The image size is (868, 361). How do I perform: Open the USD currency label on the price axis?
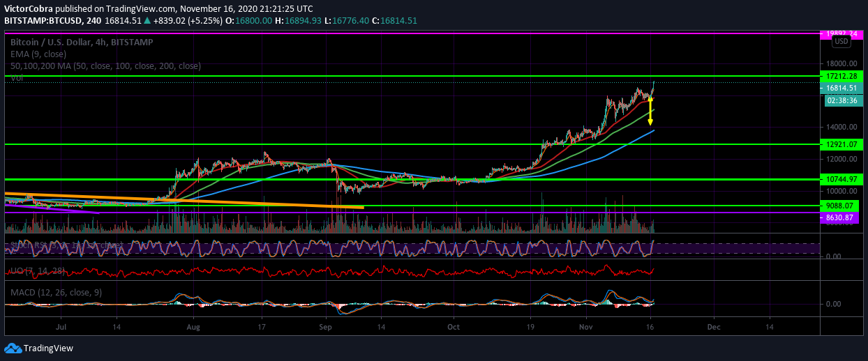pos(841,41)
